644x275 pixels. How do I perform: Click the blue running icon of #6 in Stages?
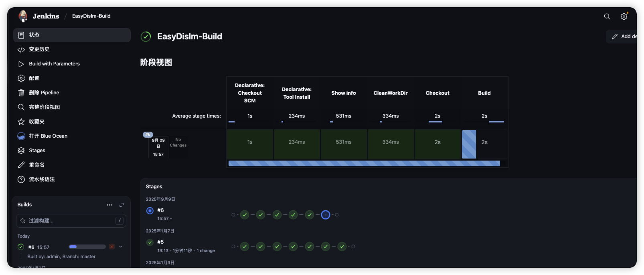point(150,211)
